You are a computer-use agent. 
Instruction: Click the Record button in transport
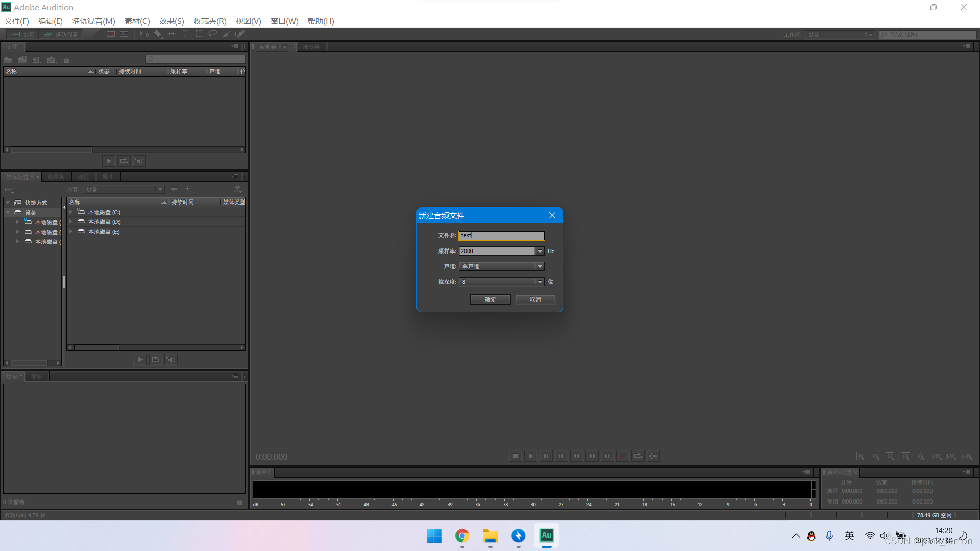point(622,456)
